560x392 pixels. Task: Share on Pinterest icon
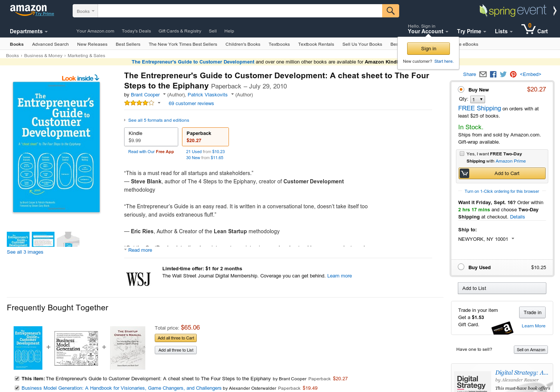coord(513,74)
